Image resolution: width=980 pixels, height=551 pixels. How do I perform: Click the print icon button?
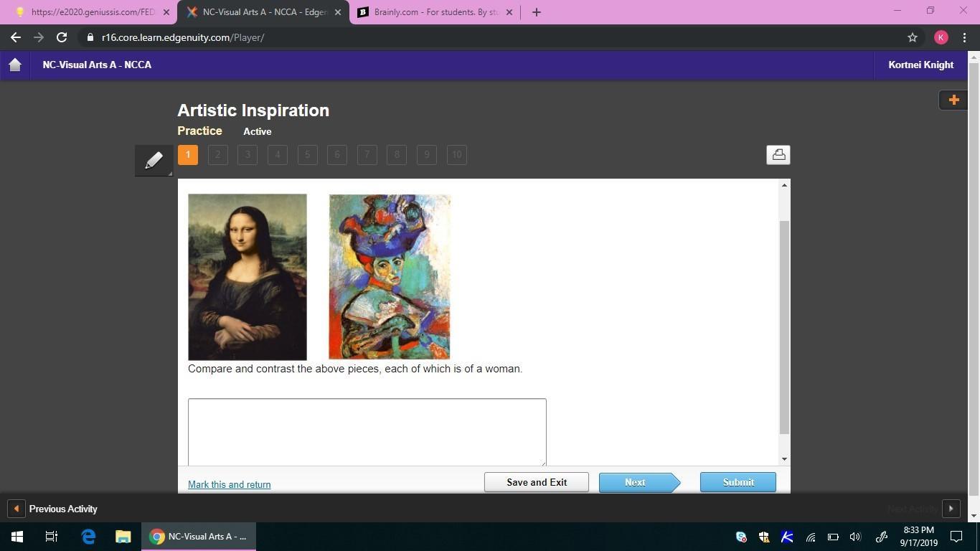coord(778,155)
